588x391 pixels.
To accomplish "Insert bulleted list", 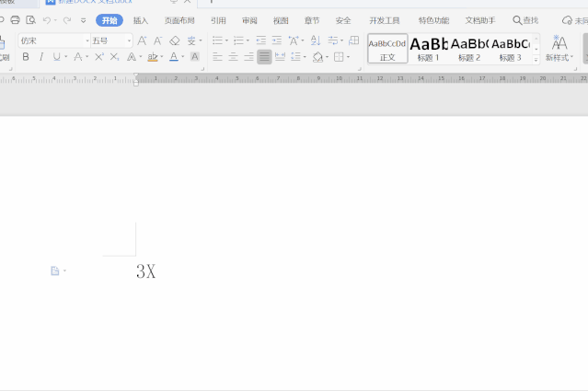I will click(x=217, y=40).
